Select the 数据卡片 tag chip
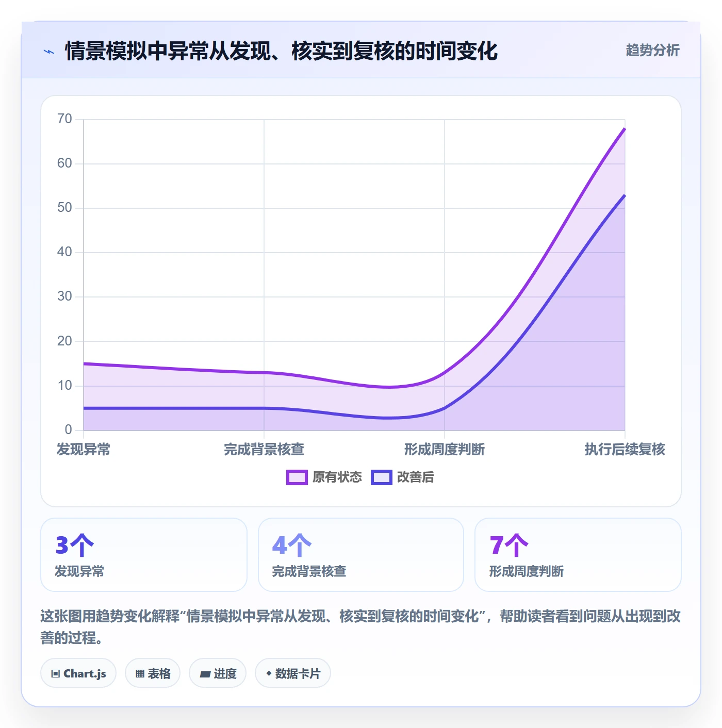The width and height of the screenshot is (722, 728). click(293, 673)
